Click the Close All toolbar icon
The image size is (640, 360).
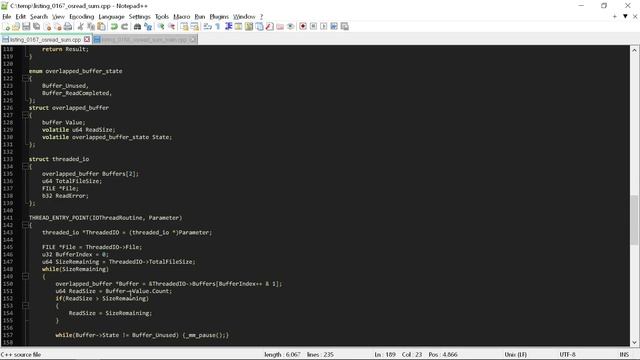click(58, 27)
